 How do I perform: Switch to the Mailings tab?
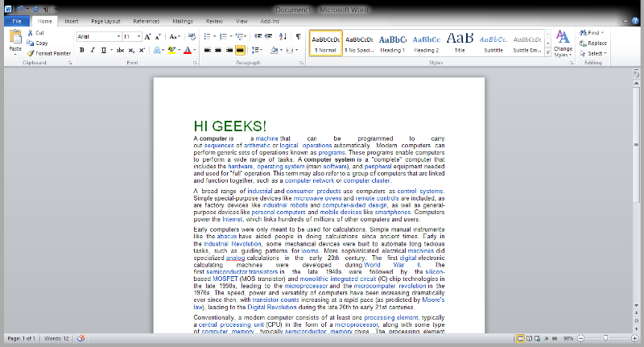pyautogui.click(x=183, y=21)
